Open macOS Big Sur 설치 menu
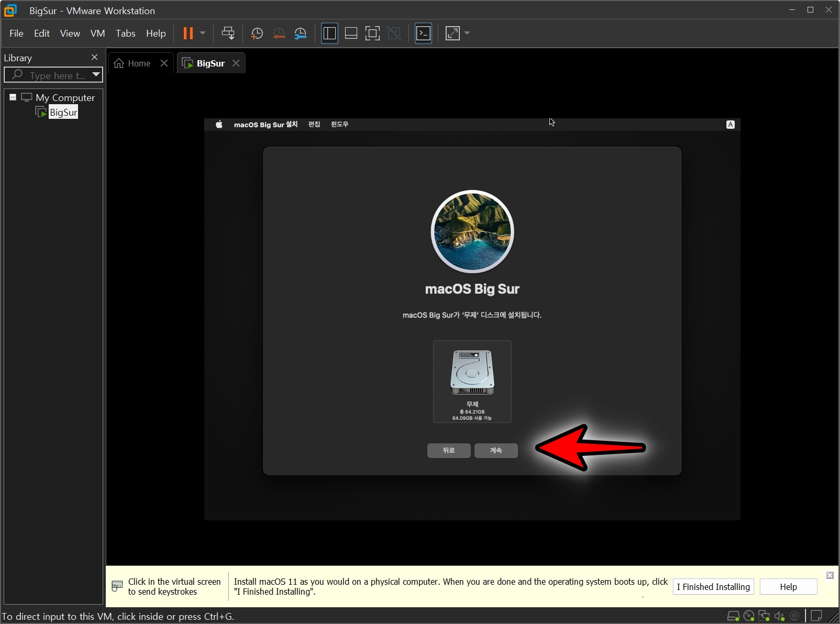The image size is (840, 624). (x=266, y=125)
